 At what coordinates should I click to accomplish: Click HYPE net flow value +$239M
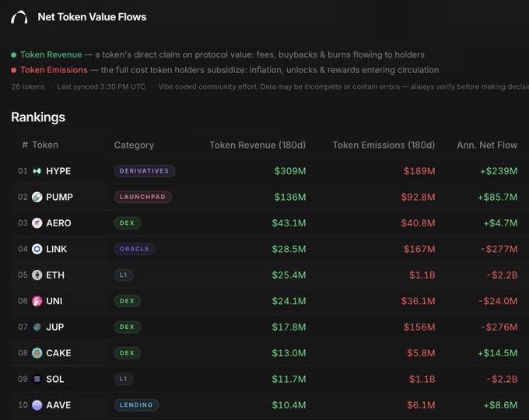pos(499,171)
